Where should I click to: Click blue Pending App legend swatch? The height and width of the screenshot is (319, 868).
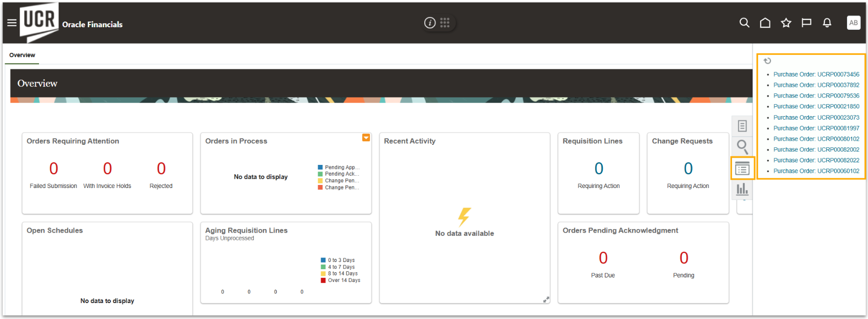click(320, 167)
